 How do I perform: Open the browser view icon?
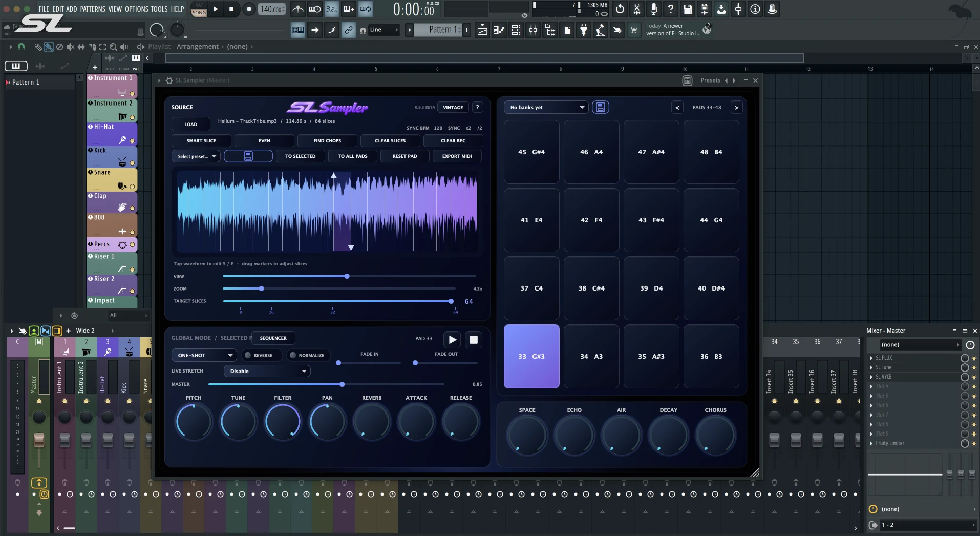[550, 30]
